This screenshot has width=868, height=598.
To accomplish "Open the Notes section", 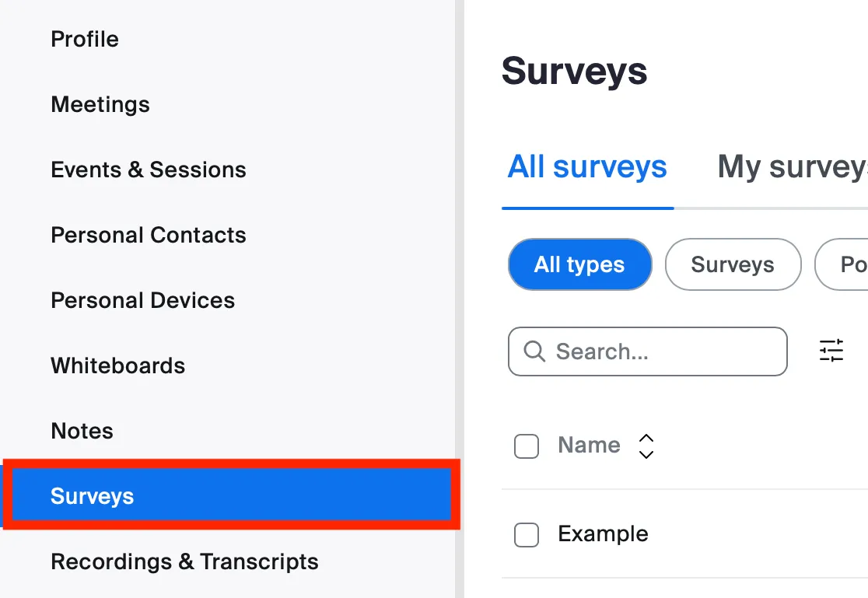I will (x=82, y=431).
